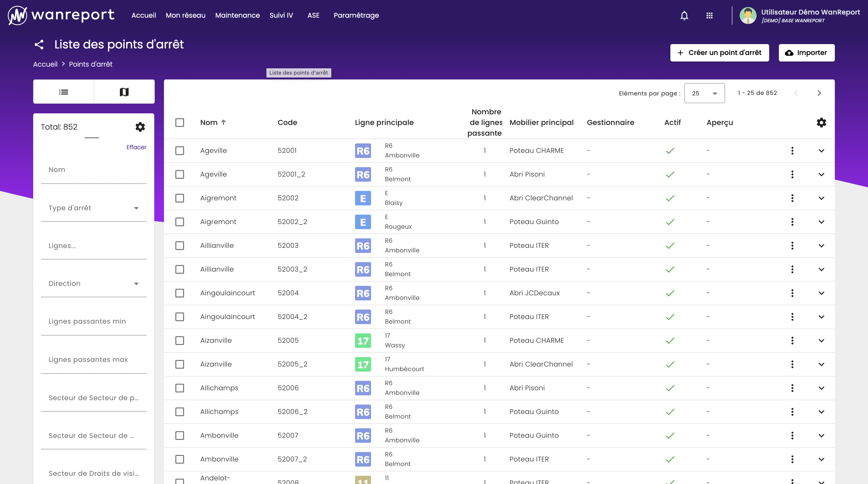Open the Paramétrage menu
Image resolution: width=868 pixels, height=484 pixels.
[x=356, y=15]
